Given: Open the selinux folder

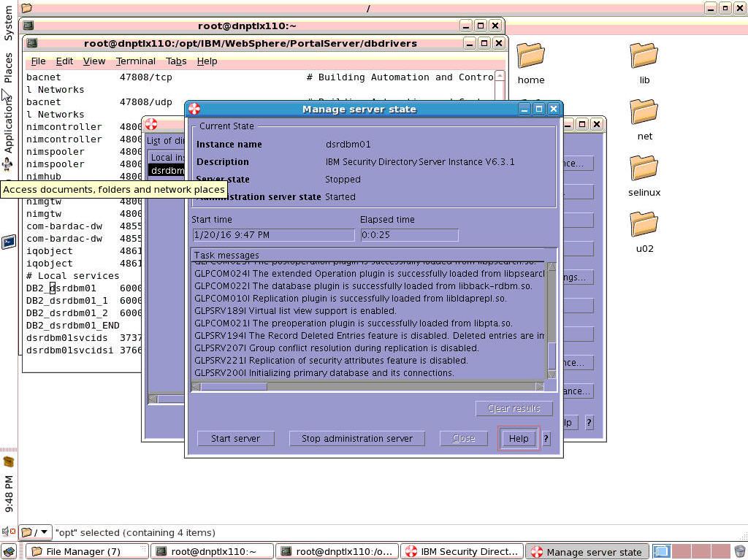Looking at the screenshot, I should click(x=644, y=169).
